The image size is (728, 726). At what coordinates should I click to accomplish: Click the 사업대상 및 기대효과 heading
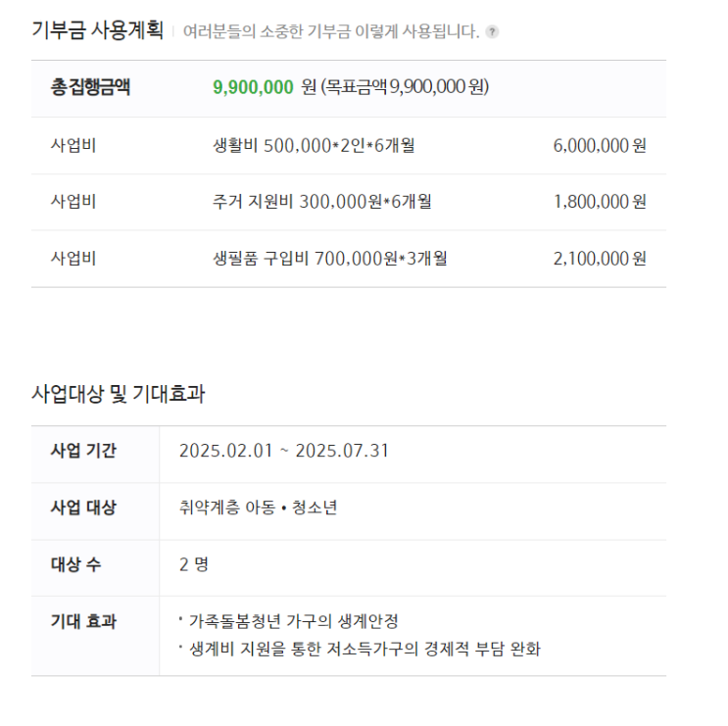coord(118,394)
